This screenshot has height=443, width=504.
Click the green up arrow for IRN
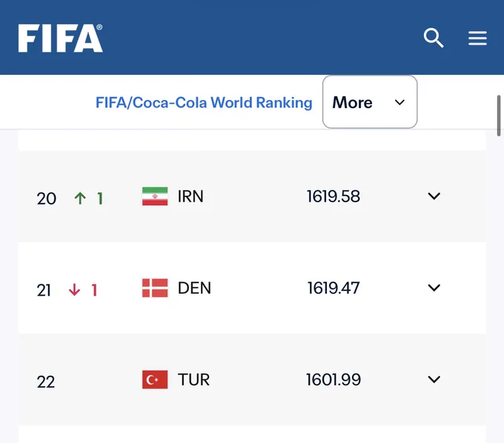click(80, 199)
